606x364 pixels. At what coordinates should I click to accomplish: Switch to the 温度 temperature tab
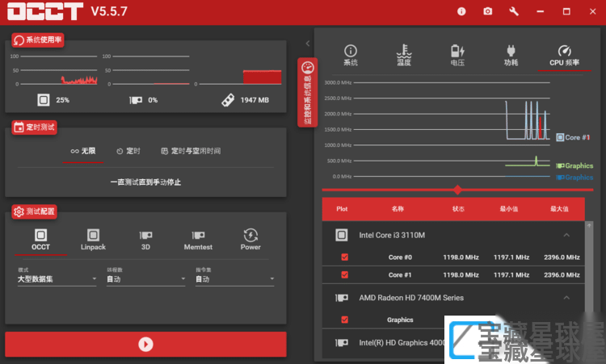coord(404,55)
